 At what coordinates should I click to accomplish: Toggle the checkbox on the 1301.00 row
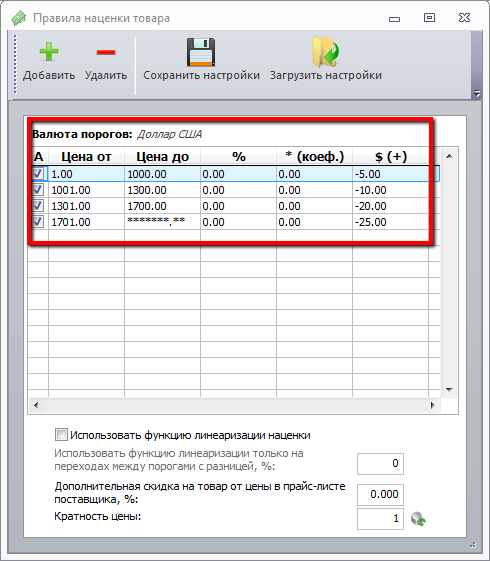click(38, 206)
